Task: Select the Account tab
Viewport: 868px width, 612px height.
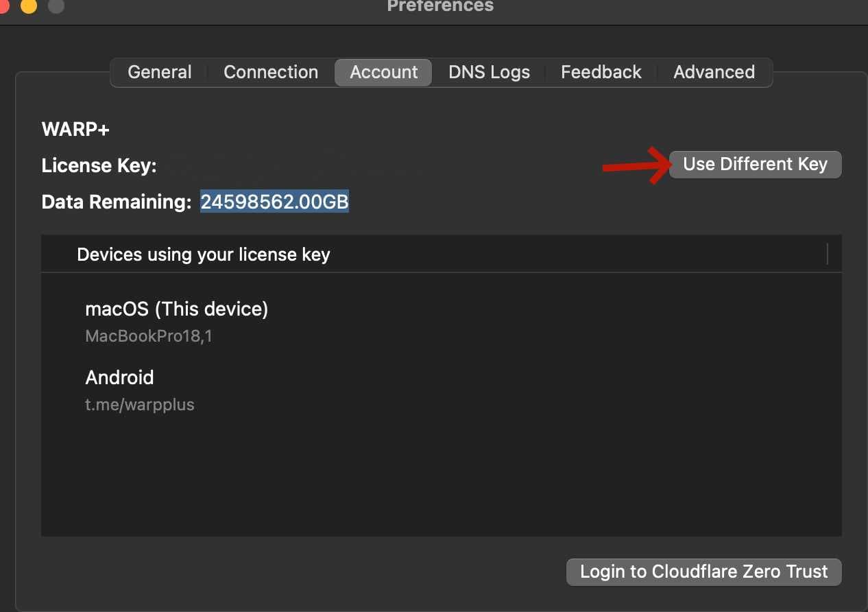Action: 383,72
